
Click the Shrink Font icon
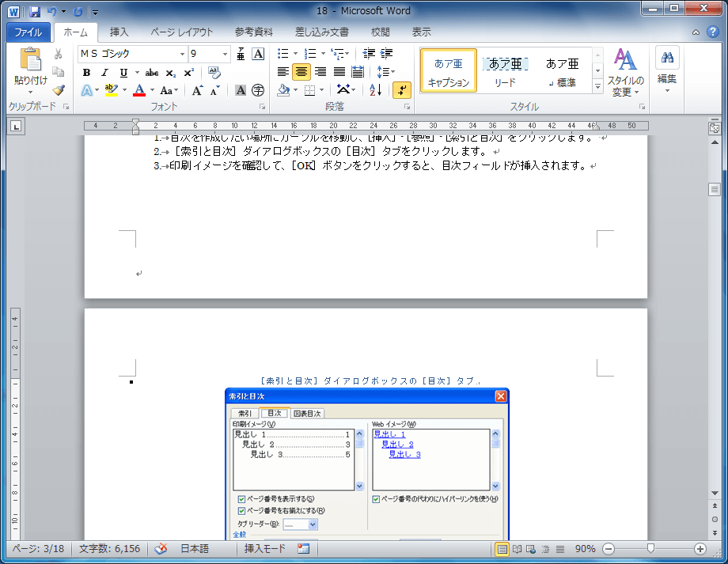[214, 90]
